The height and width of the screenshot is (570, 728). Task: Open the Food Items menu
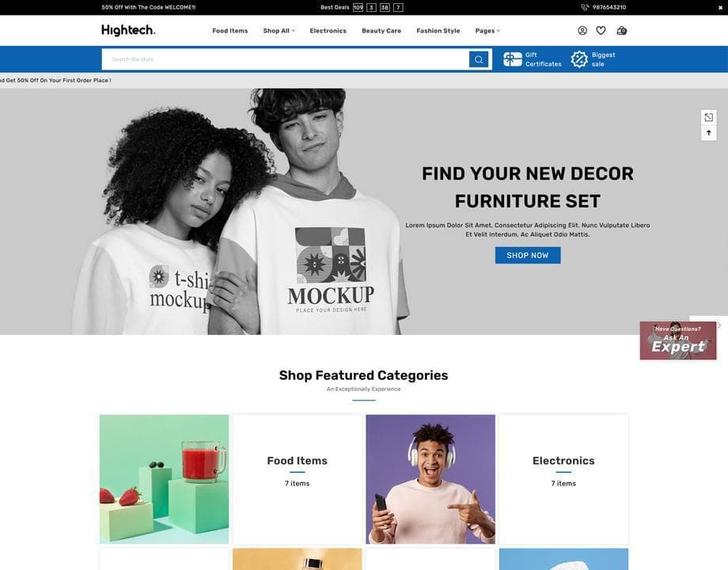[229, 31]
